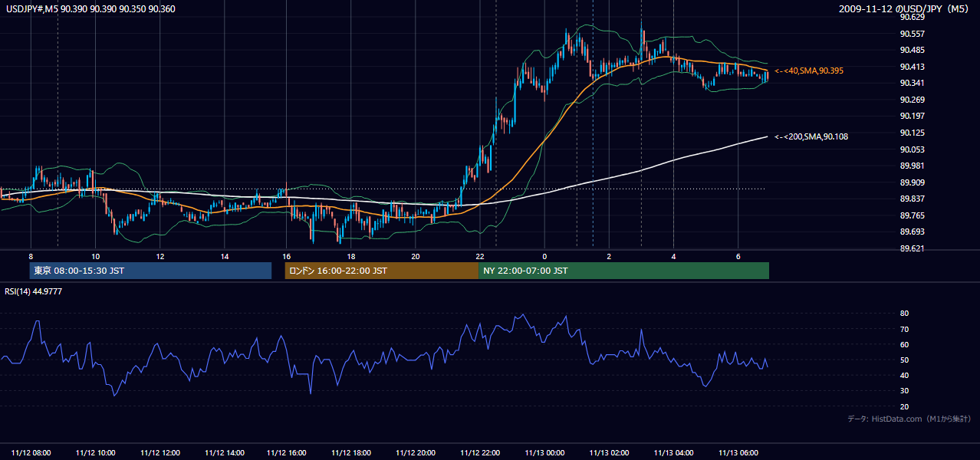The height and width of the screenshot is (460, 980).
Task: Click the 11/13 00:00 time axis label
Action: tap(546, 453)
